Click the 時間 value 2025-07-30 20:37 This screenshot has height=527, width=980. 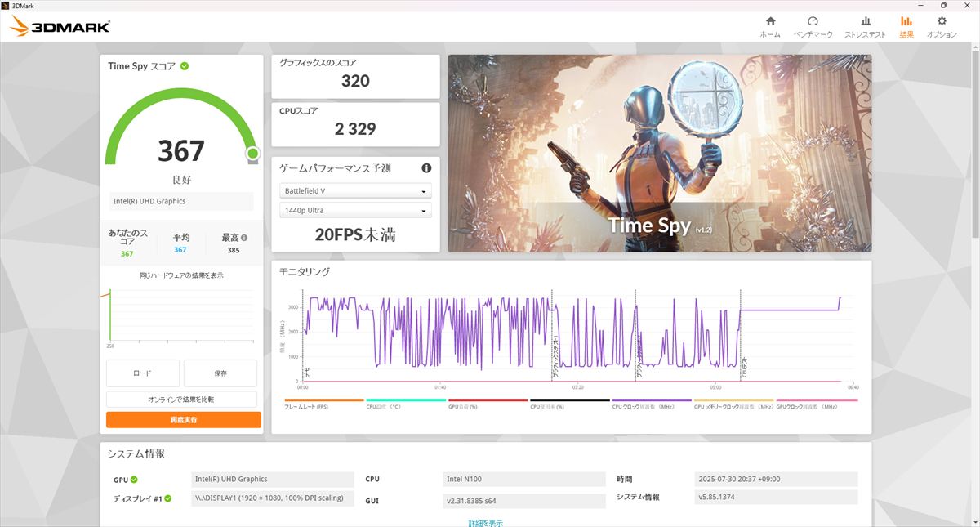(776, 479)
